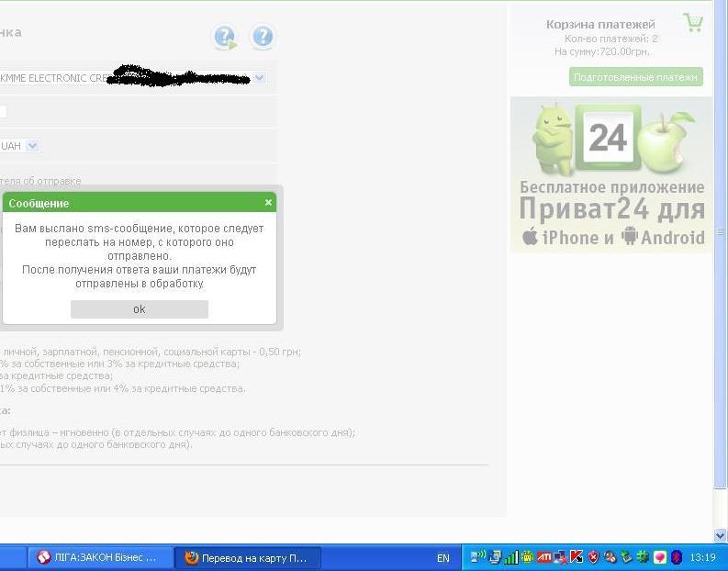Open the Kaspersky tray icon
The image size is (728, 571).
click(x=577, y=556)
